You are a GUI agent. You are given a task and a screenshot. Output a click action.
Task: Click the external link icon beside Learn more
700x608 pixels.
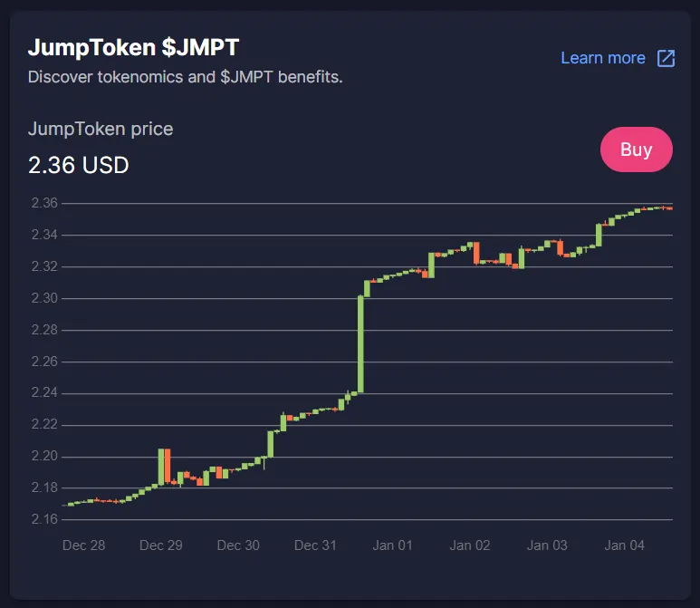[x=666, y=58]
